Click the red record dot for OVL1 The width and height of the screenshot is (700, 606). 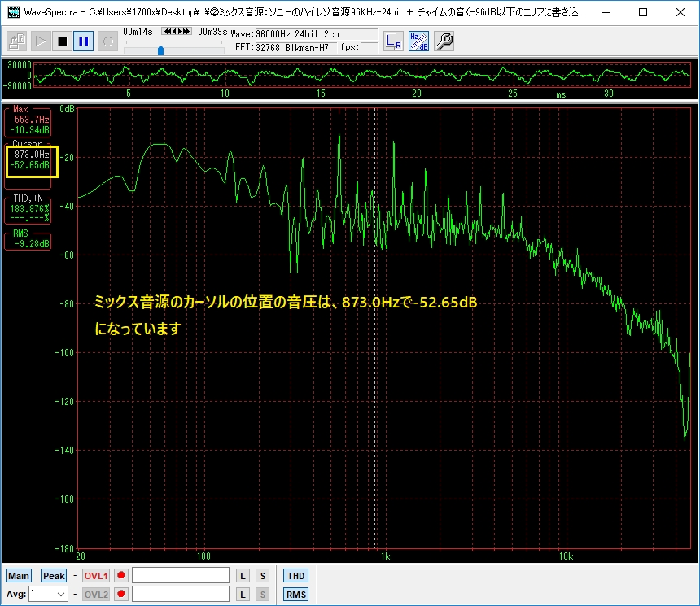[x=121, y=575]
